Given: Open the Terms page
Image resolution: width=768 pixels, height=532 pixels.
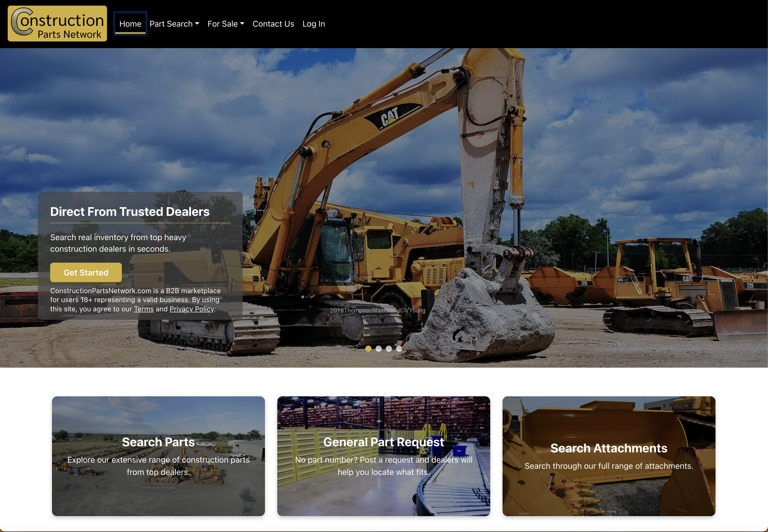Looking at the screenshot, I should [144, 309].
